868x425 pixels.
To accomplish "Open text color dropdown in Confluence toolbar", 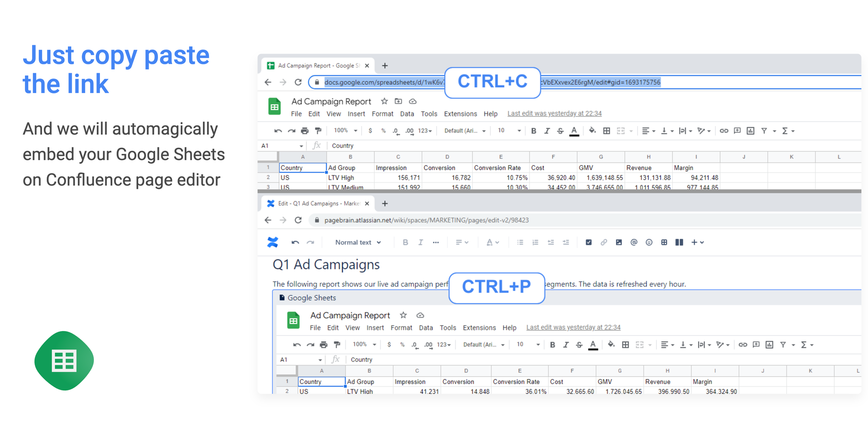I will click(x=493, y=242).
